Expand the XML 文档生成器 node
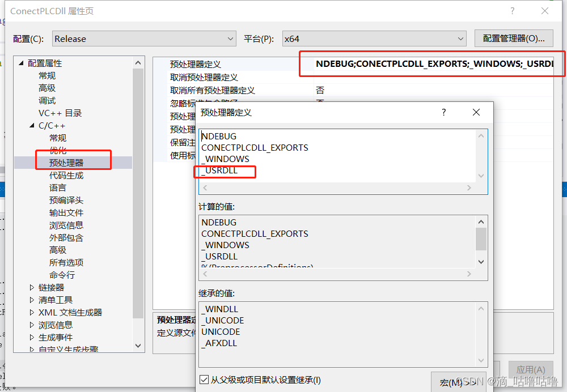 point(32,313)
